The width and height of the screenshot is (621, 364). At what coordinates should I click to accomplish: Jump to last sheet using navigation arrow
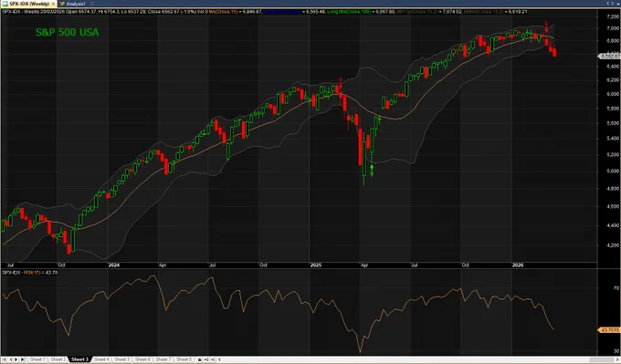click(x=22, y=359)
